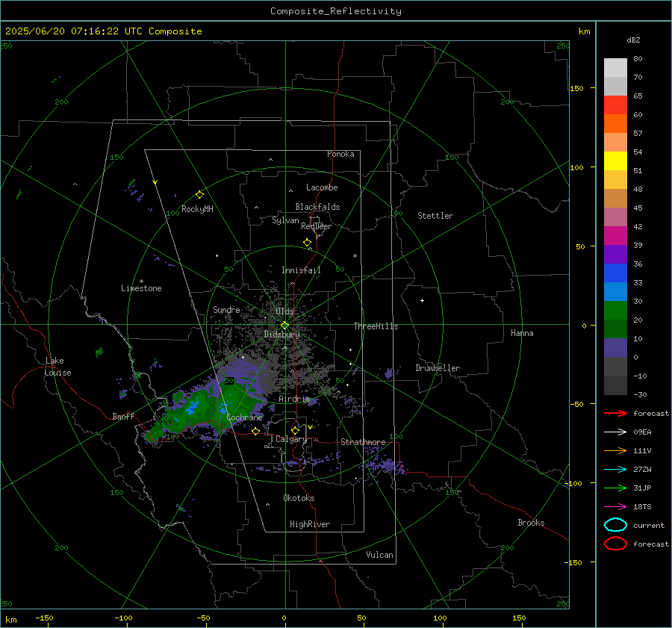The height and width of the screenshot is (628, 672).
Task: Click the Stettler label
Action: click(x=435, y=216)
